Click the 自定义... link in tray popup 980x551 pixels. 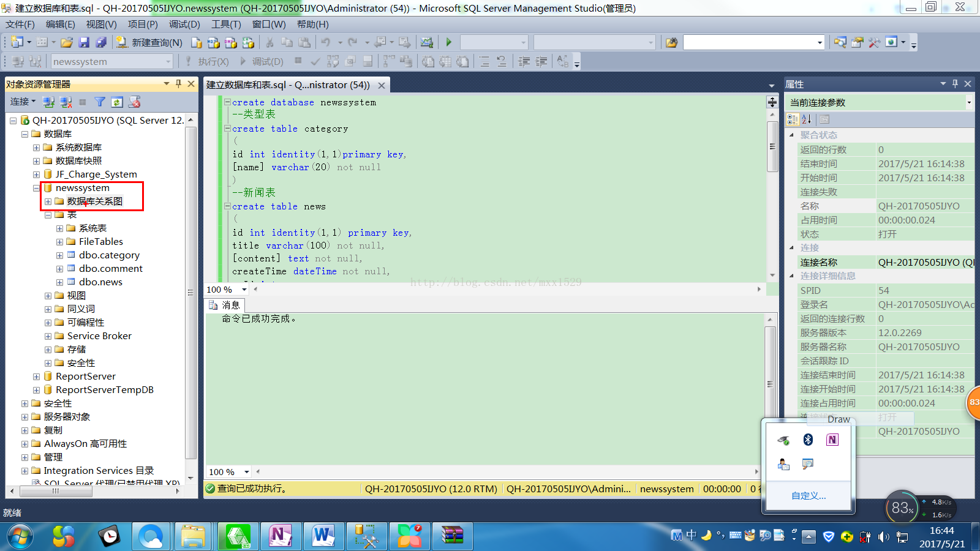(x=809, y=496)
